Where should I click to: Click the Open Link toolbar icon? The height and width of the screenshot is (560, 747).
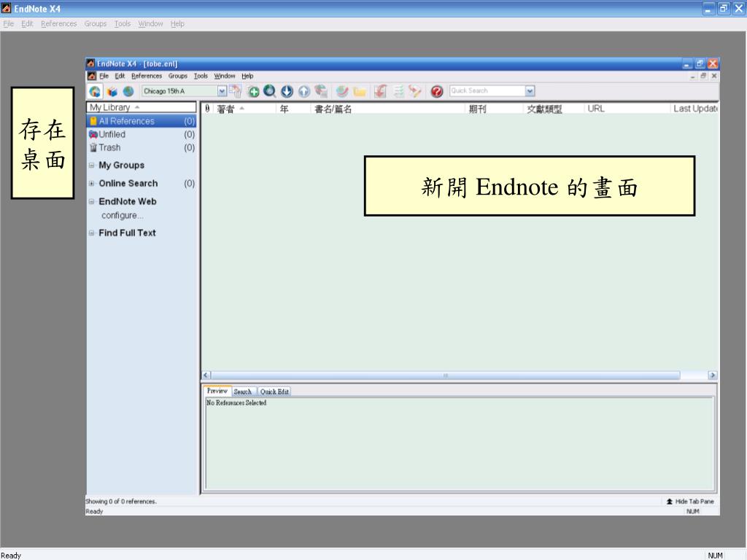point(342,91)
